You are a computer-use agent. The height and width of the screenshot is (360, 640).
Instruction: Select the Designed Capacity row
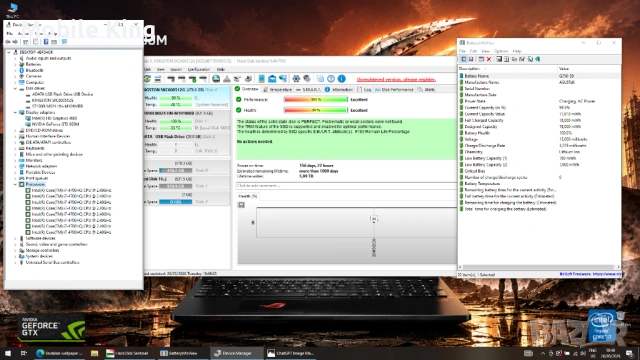click(539, 127)
